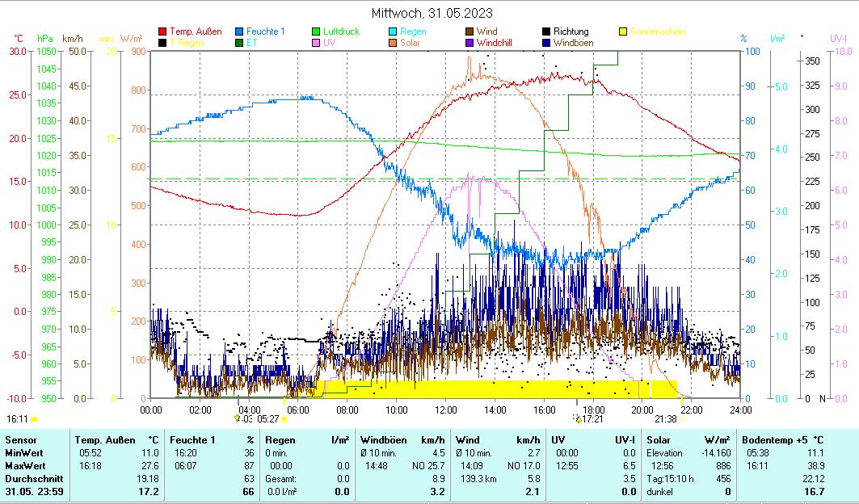Click the black T Regen legend swatch
Viewport: 859px width, 504px height.
[162, 43]
